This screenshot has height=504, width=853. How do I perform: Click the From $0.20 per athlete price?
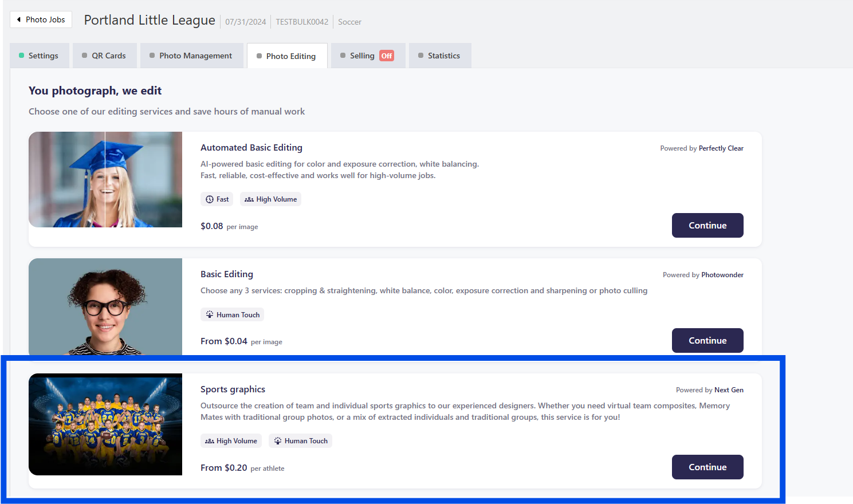pyautogui.click(x=242, y=468)
